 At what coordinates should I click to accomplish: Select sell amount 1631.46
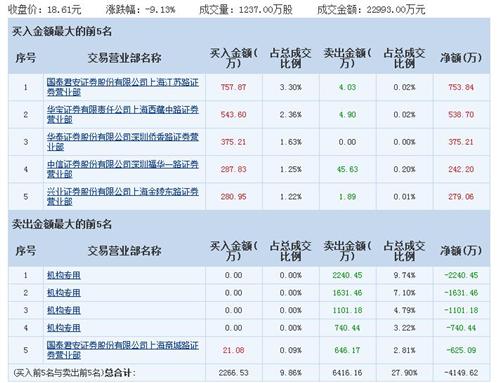347,293
